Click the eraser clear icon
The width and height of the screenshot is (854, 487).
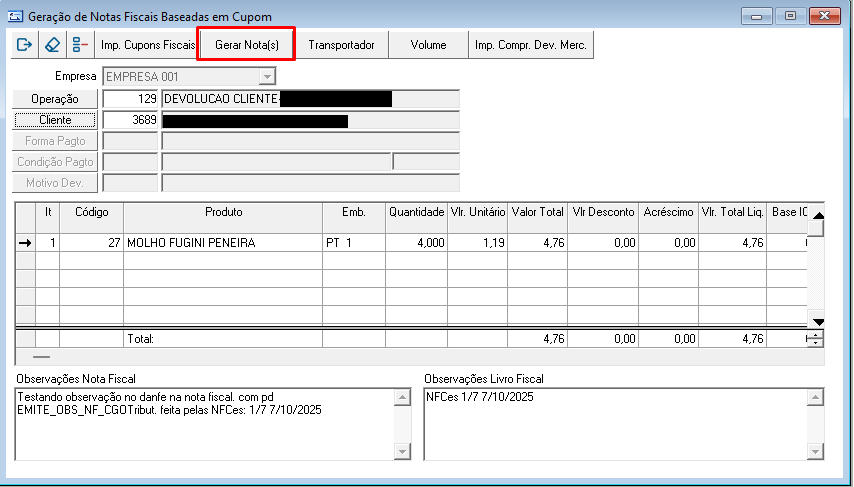pyautogui.click(x=52, y=45)
